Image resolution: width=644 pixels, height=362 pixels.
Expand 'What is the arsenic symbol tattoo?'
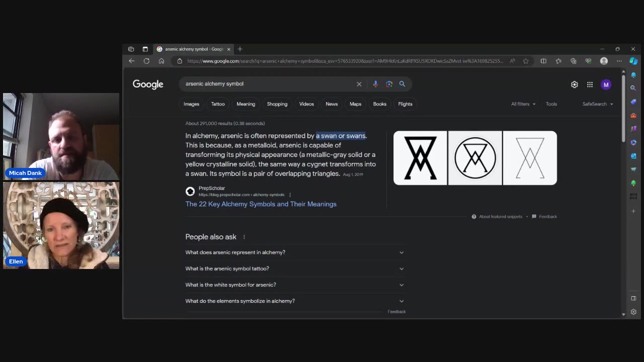tap(294, 268)
